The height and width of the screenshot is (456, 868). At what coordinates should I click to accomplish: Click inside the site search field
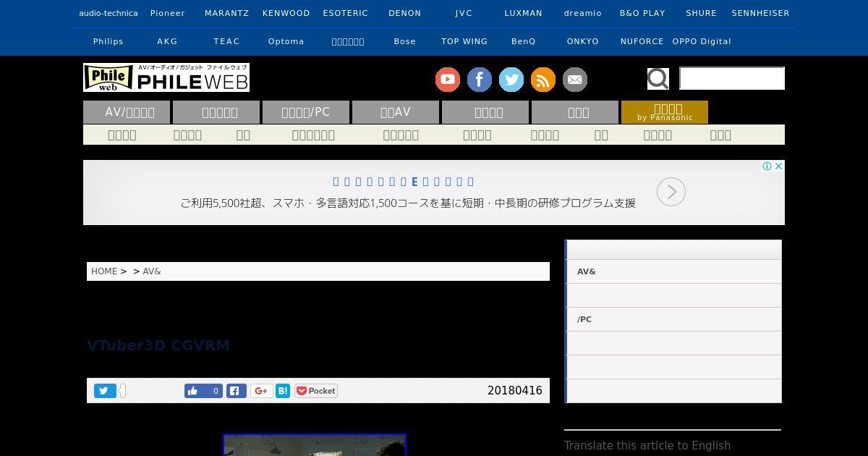coord(732,78)
